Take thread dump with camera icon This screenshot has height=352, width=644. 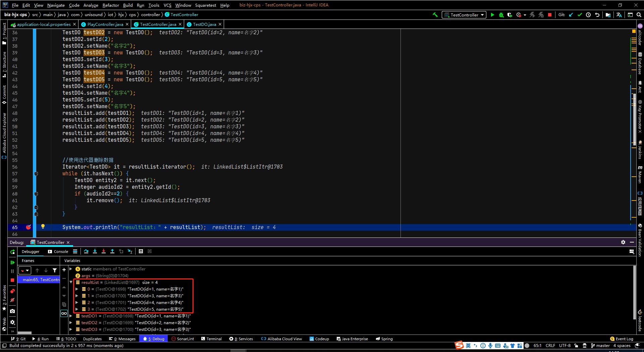tap(12, 311)
